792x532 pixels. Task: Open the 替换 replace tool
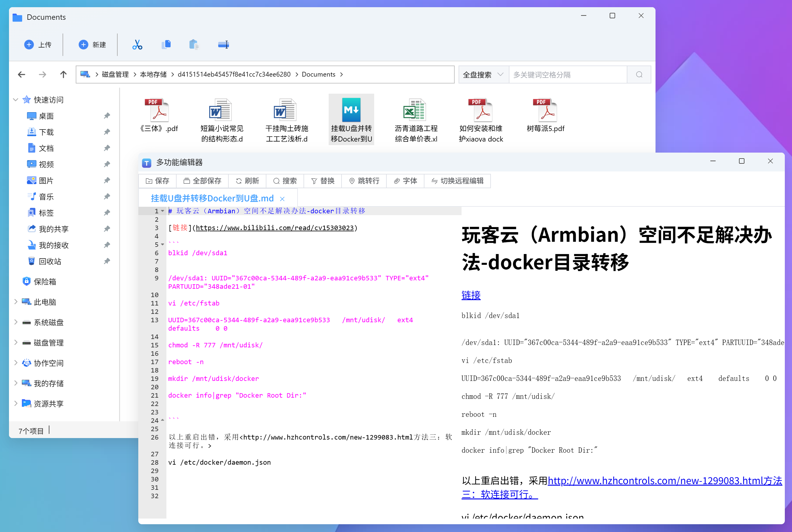[322, 181]
